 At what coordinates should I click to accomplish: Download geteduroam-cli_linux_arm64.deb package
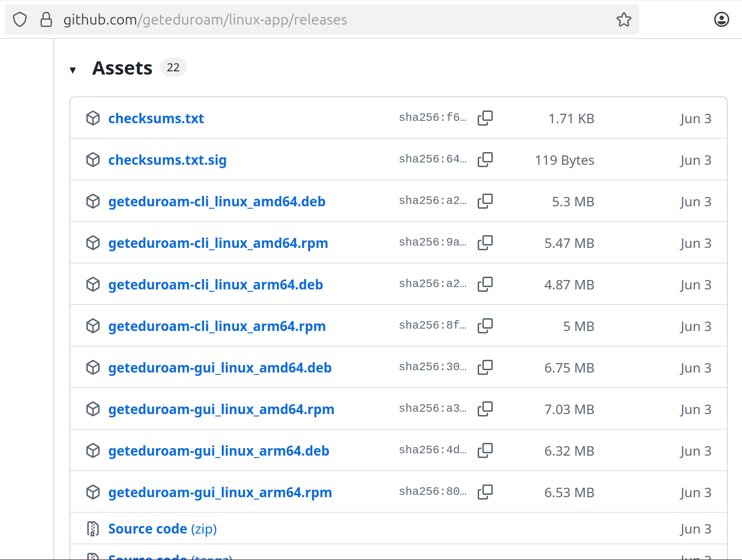tap(215, 285)
